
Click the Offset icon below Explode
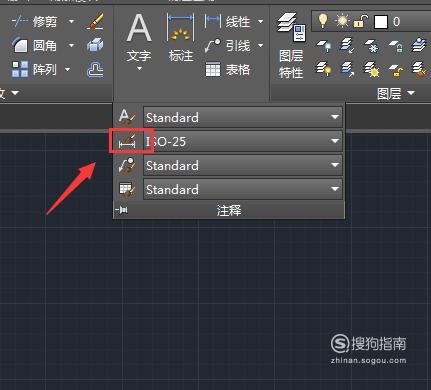(95, 70)
